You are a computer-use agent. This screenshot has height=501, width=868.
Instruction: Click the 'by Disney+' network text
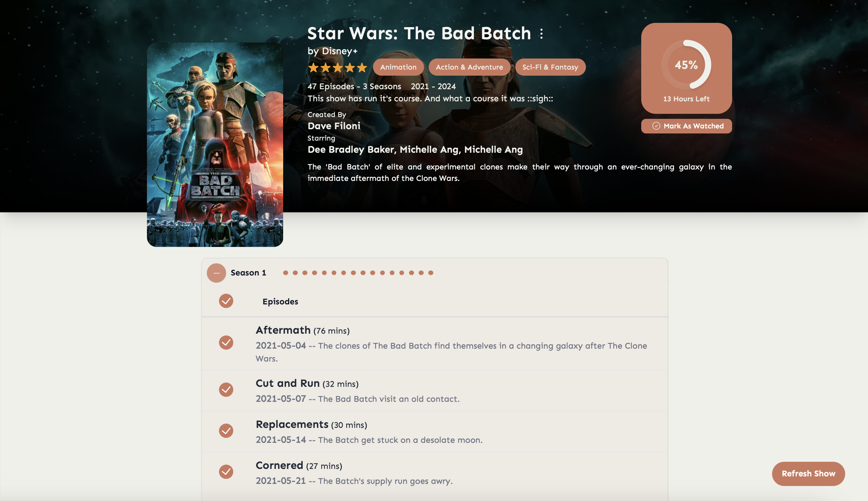[x=332, y=51]
